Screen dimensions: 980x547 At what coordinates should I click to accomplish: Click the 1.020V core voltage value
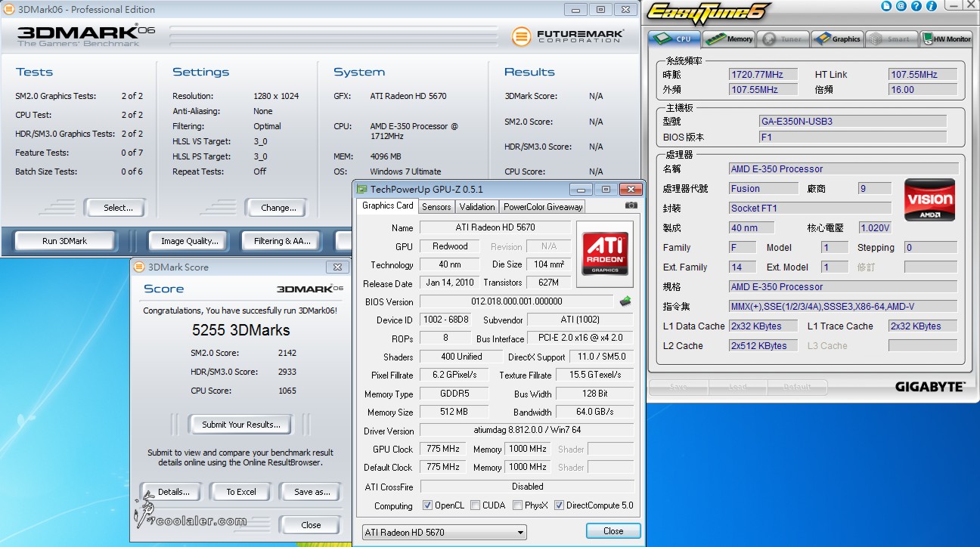(875, 227)
